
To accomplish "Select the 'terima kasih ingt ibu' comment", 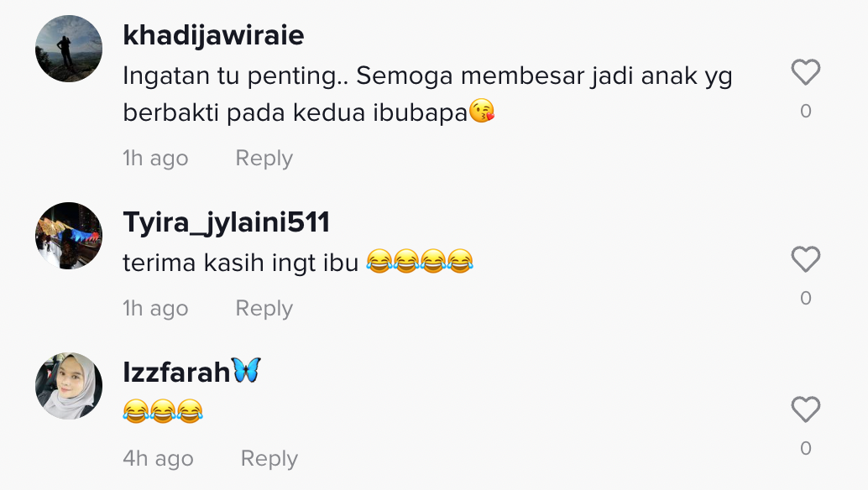I will pyautogui.click(x=298, y=262).
